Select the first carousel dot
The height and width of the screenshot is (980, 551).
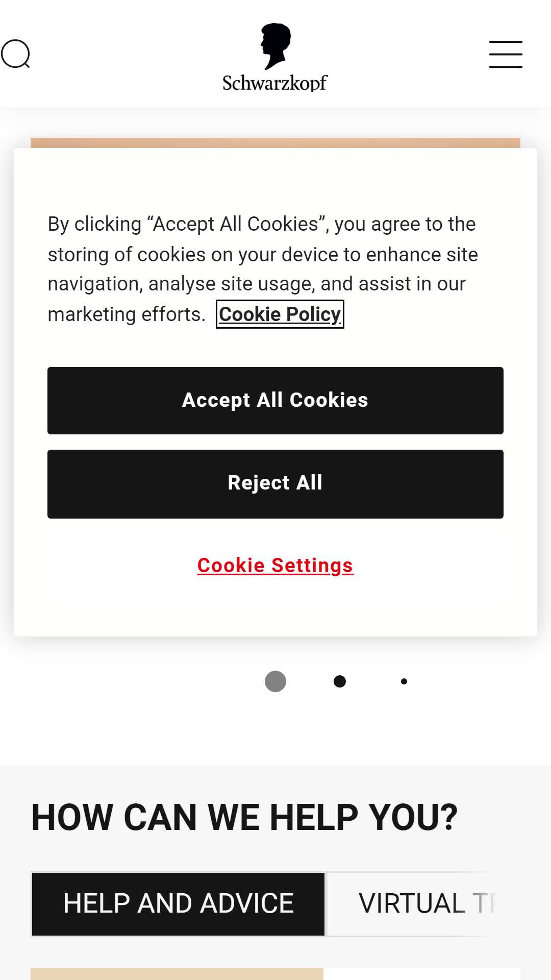click(275, 681)
